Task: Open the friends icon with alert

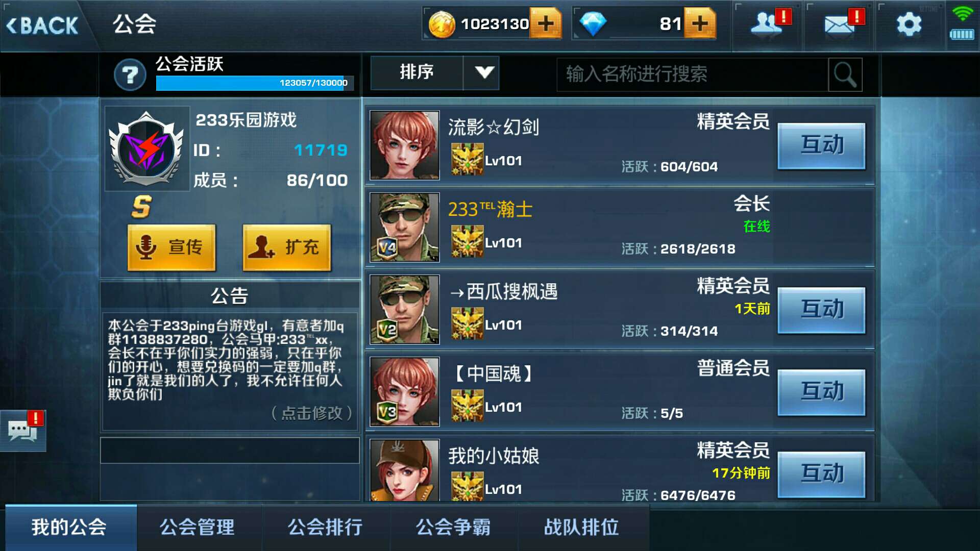Action: 769,23
